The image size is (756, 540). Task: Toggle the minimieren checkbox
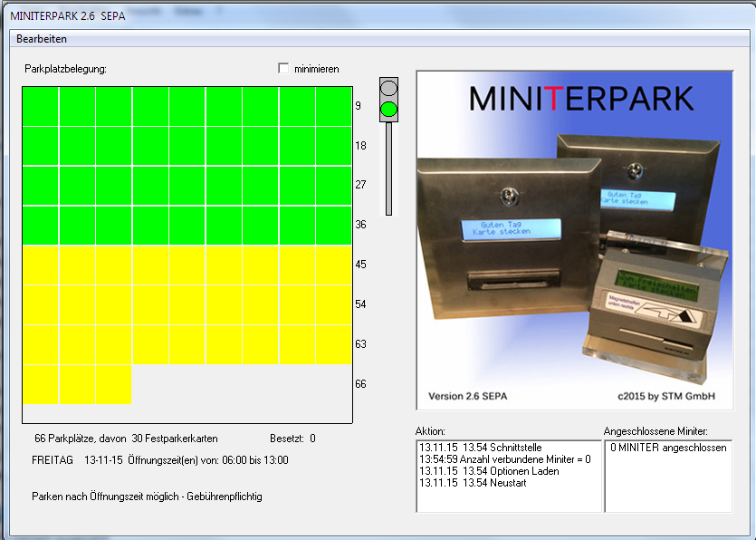[283, 69]
